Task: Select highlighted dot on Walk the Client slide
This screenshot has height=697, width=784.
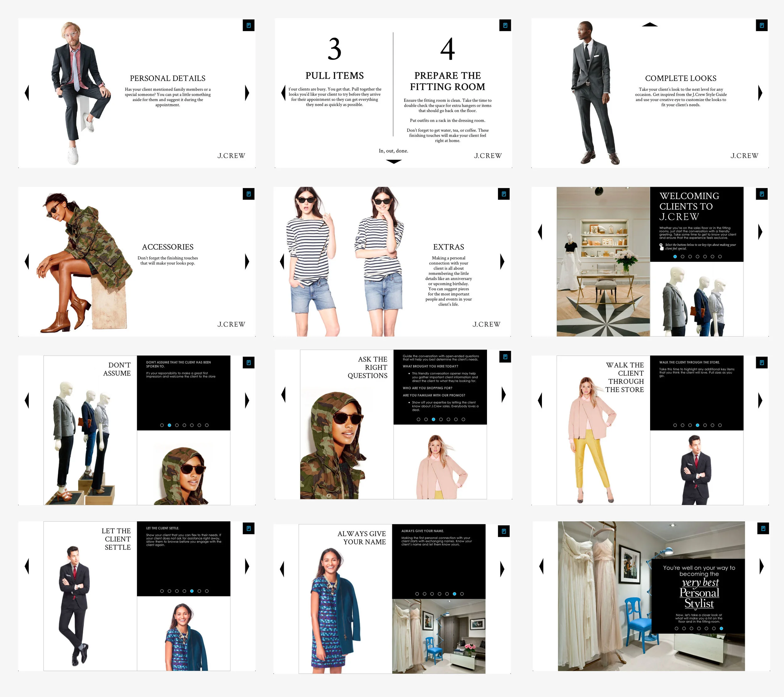Action: [698, 425]
